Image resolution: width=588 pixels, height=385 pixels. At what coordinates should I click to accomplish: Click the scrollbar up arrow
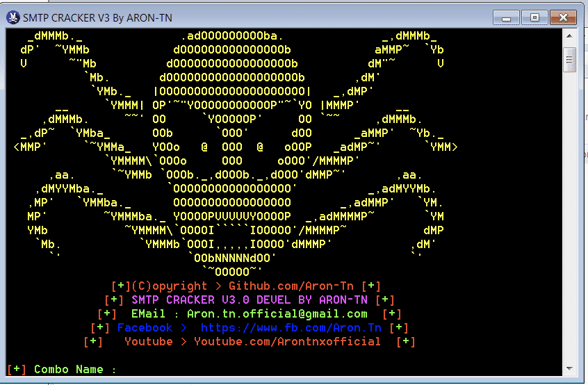[569, 36]
